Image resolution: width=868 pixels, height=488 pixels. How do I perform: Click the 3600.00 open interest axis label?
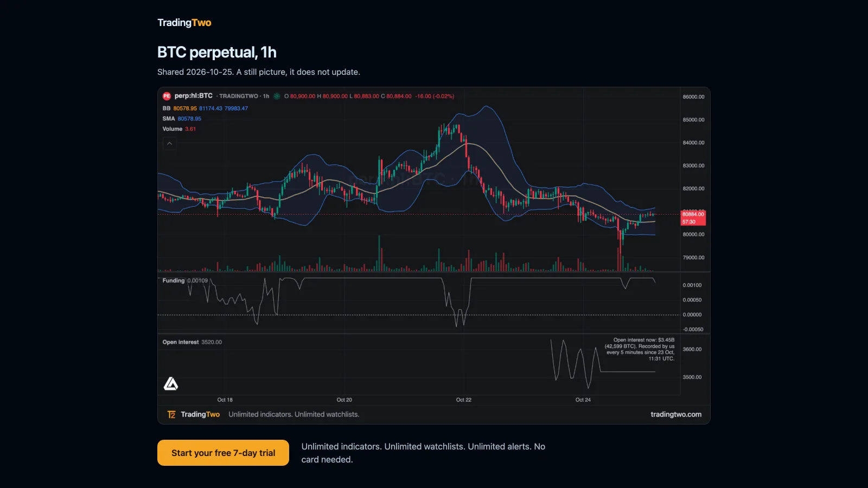[x=692, y=349]
